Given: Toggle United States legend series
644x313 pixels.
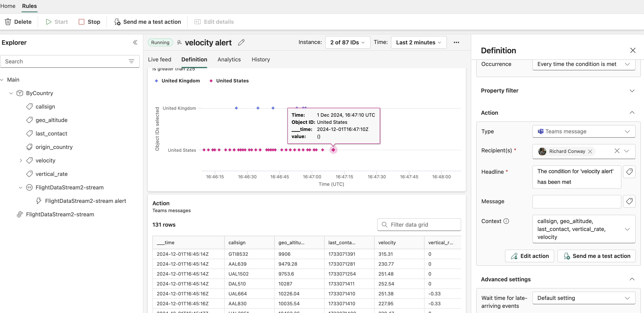Looking at the screenshot, I should [x=229, y=81].
